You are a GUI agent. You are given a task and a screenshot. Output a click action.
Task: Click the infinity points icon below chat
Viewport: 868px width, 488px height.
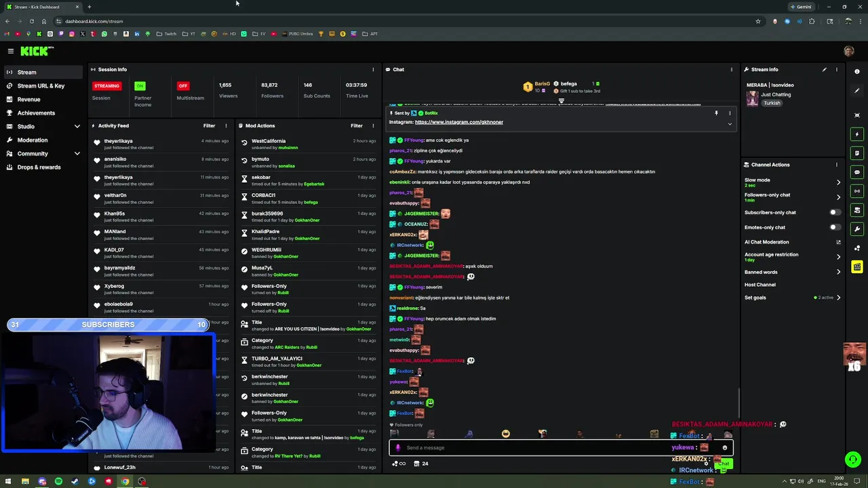399,464
